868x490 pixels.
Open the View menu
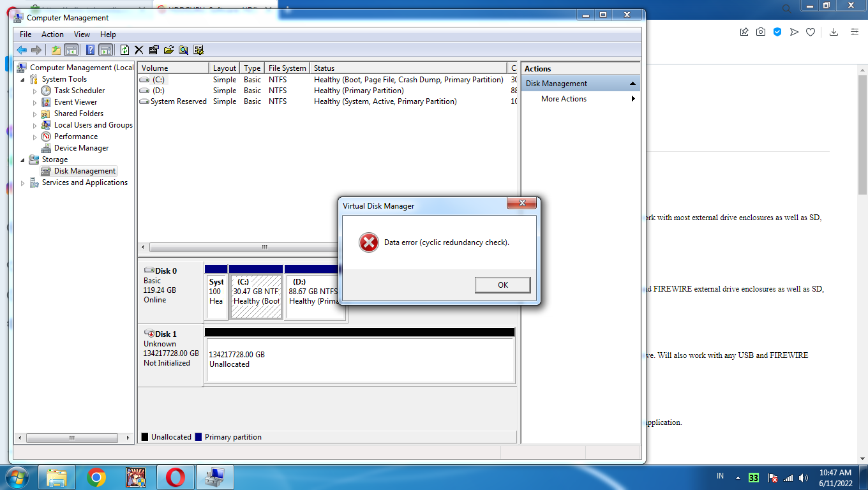point(82,34)
